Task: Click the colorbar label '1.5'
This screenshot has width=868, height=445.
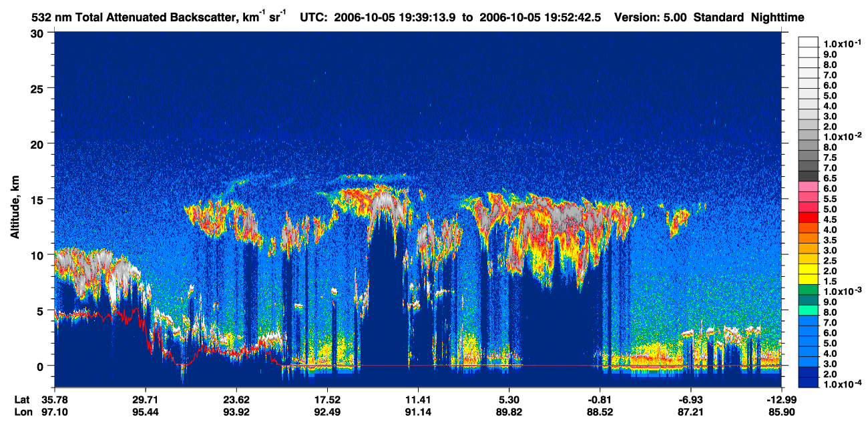Action: point(831,282)
